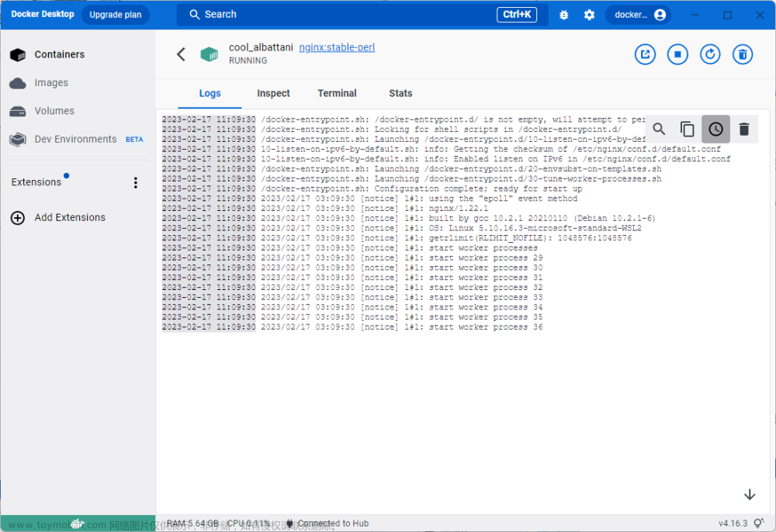Click BETA badge next to Dev Environments
Viewport: 776px width, 532px height.
134,140
